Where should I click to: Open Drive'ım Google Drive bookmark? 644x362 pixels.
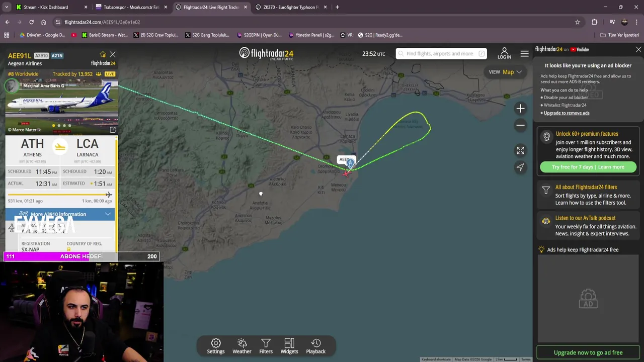click(42, 35)
